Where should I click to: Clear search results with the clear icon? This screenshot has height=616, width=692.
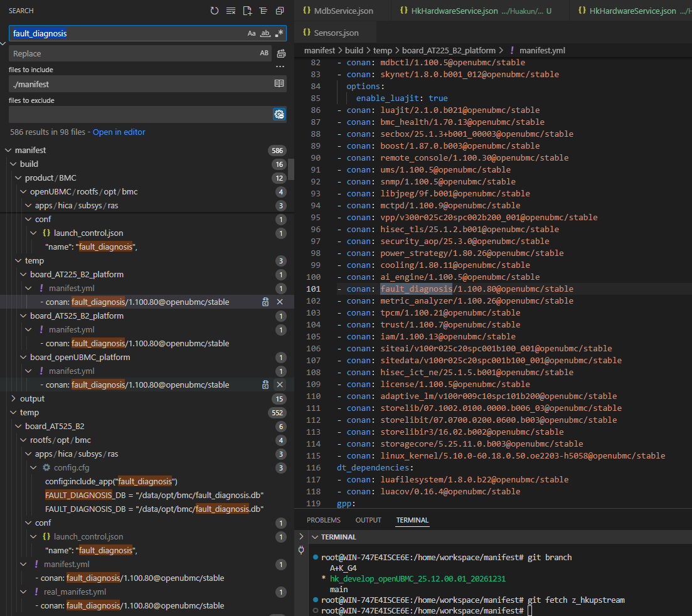tap(231, 11)
